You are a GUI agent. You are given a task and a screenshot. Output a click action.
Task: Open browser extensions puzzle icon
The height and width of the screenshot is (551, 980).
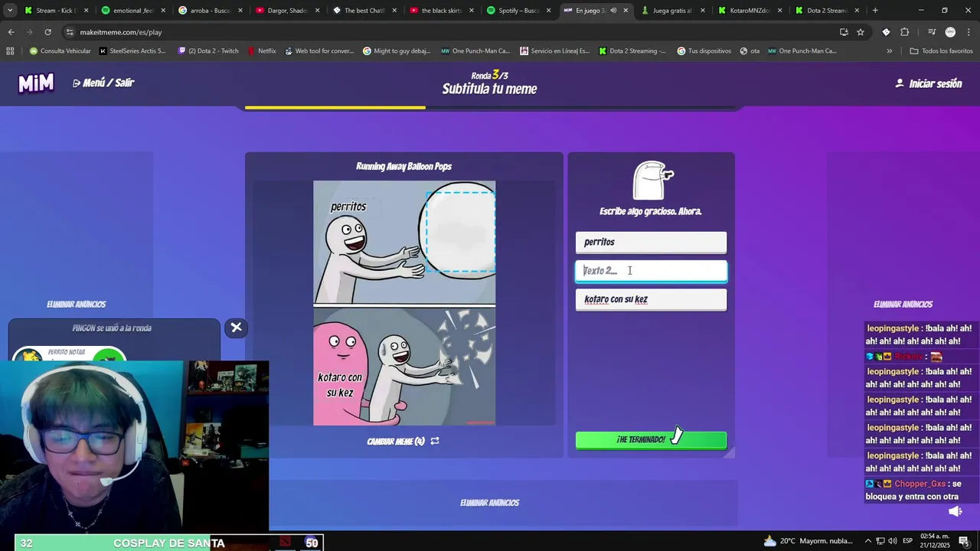click(x=904, y=32)
